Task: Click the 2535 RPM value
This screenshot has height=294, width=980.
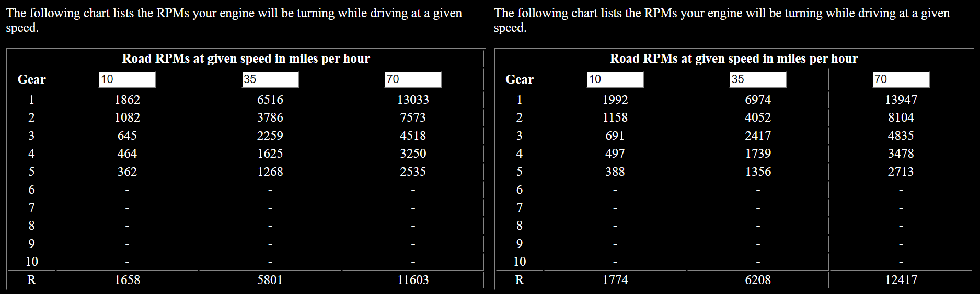Action: (413, 172)
